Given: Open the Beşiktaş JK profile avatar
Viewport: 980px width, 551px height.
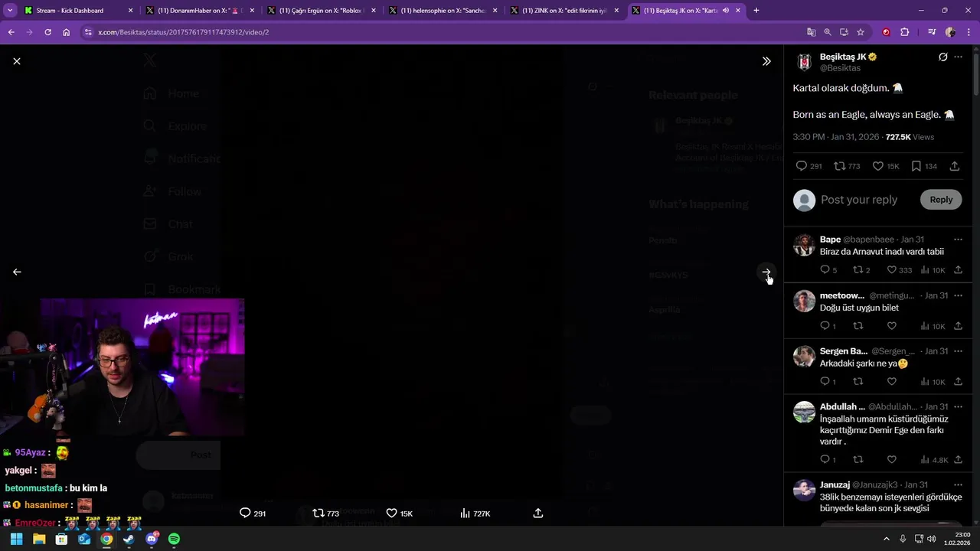Looking at the screenshot, I should [804, 62].
